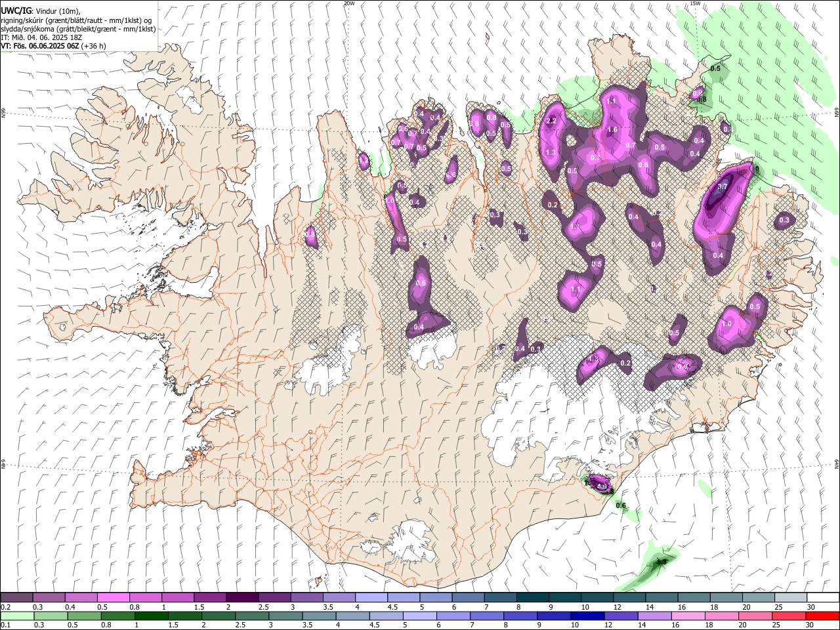Click the 'rigning/skúrir' legend description line
840x630 pixels.
pos(76,20)
